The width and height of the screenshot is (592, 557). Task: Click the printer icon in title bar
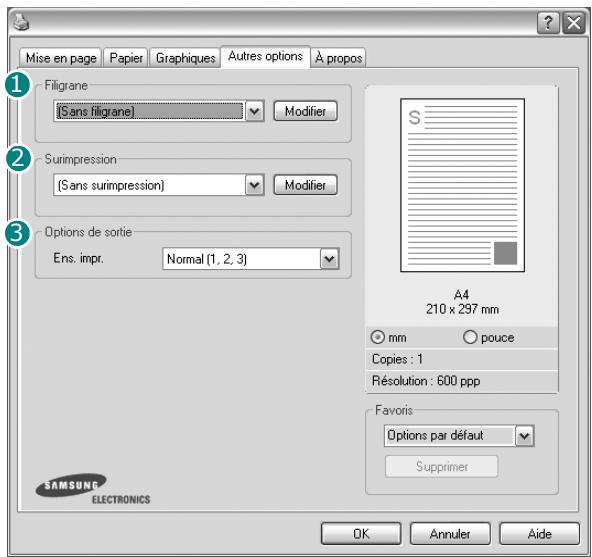21,22
